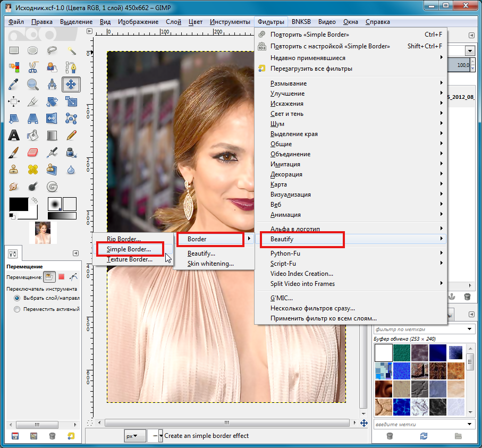This screenshot has width=482, height=448.
Task: Click Применить фильтр ко всем слоям...
Action: pyautogui.click(x=350, y=318)
